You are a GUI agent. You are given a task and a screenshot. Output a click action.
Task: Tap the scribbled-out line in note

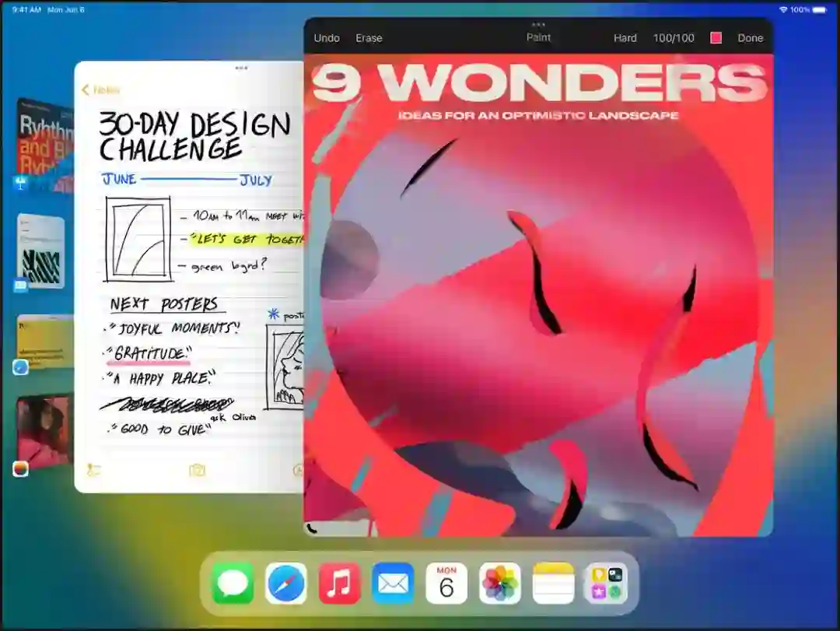(x=167, y=405)
